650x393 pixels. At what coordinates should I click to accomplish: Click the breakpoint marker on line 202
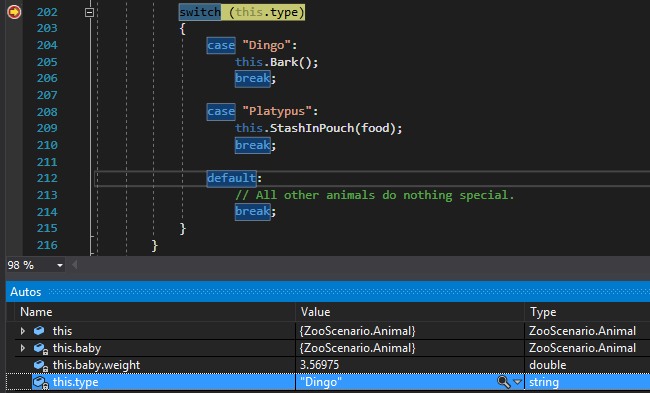click(x=14, y=12)
